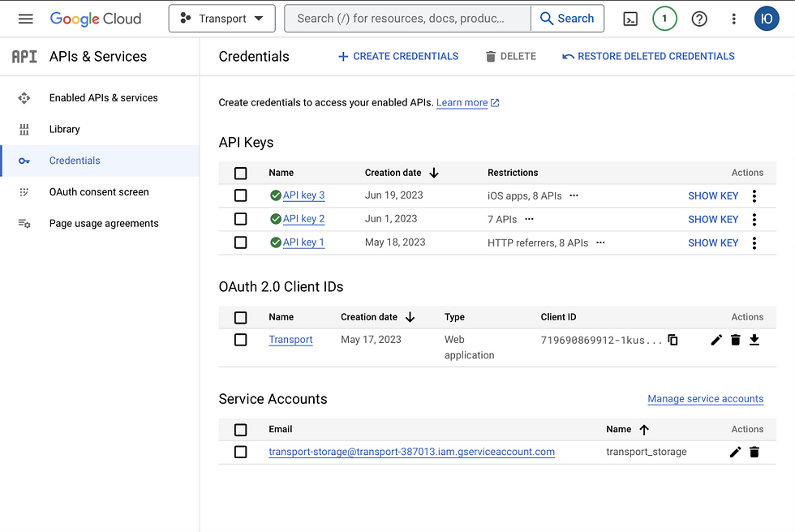Open the Library section

(x=100, y=129)
